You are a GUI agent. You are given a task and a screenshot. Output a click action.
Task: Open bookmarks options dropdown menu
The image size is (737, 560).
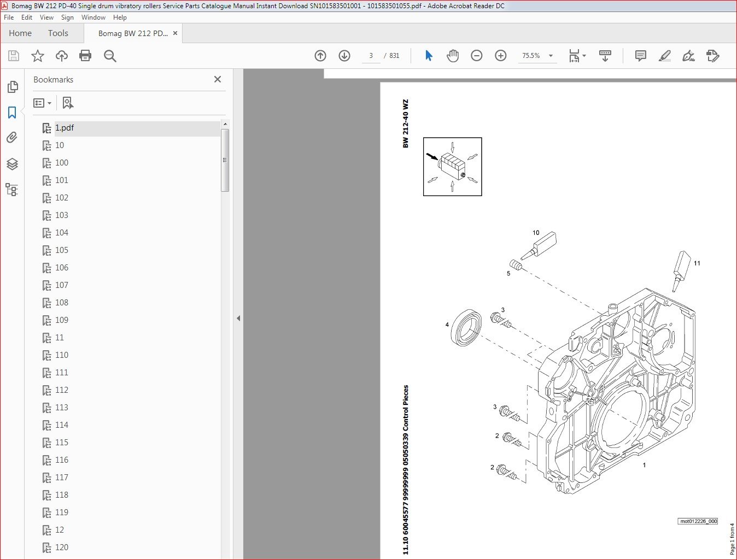(42, 103)
